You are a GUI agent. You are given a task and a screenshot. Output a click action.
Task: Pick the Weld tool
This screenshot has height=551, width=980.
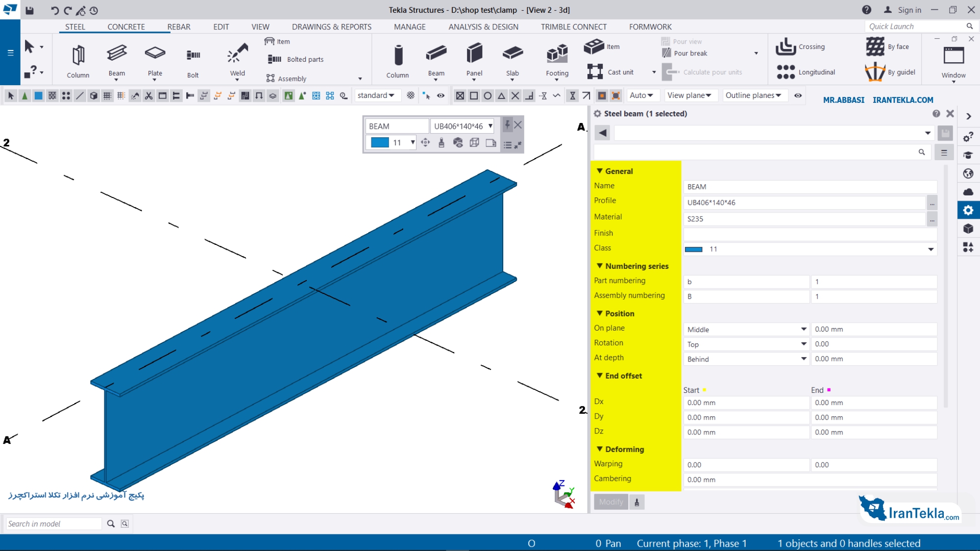[x=237, y=61]
